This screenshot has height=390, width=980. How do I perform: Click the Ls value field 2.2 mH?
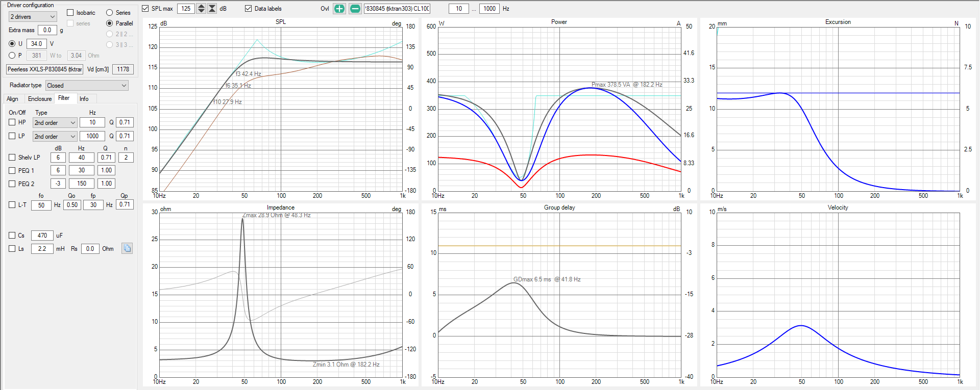click(42, 249)
